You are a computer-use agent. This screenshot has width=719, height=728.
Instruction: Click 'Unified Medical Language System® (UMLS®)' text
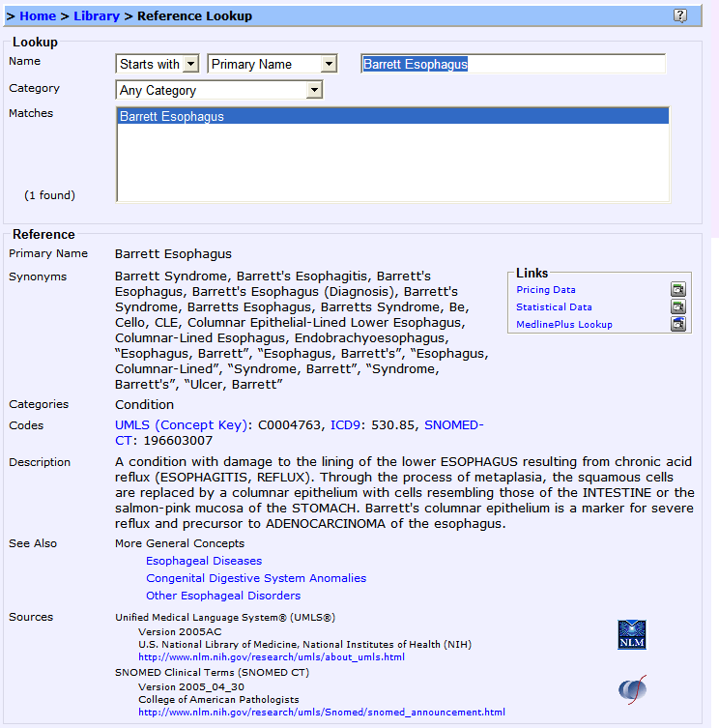tap(225, 618)
